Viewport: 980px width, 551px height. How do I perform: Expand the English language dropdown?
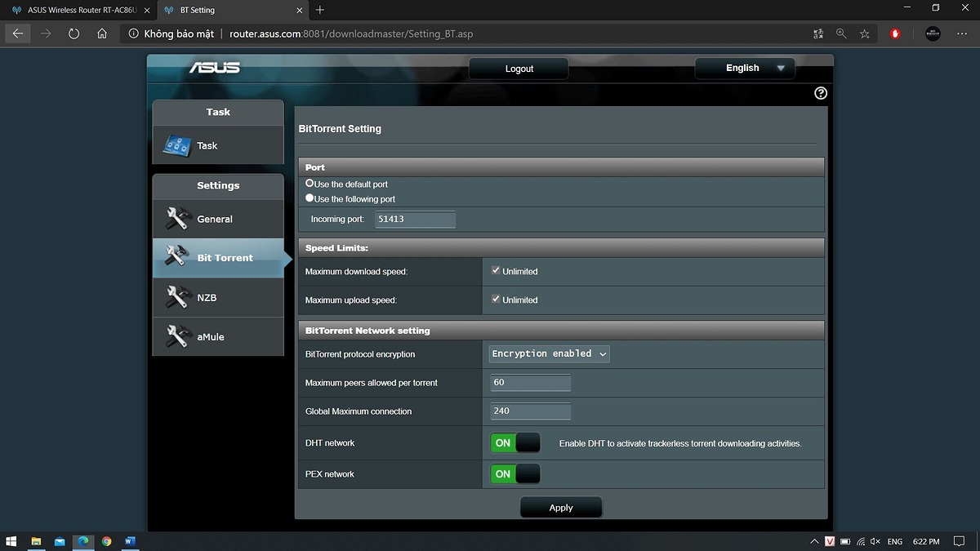[744, 69]
